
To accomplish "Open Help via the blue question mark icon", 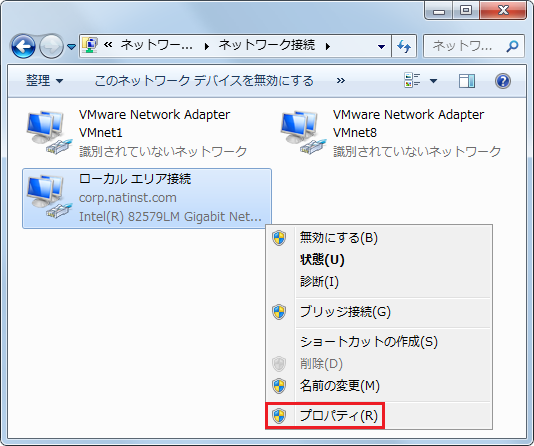I will [503, 81].
